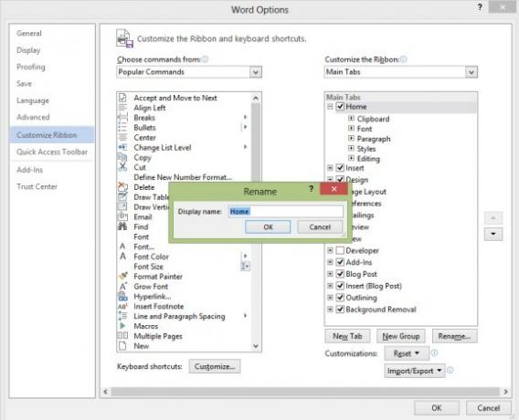Image resolution: width=519 pixels, height=420 pixels.
Task: Confirm rename with the dialog OK button
Action: pyautogui.click(x=268, y=226)
